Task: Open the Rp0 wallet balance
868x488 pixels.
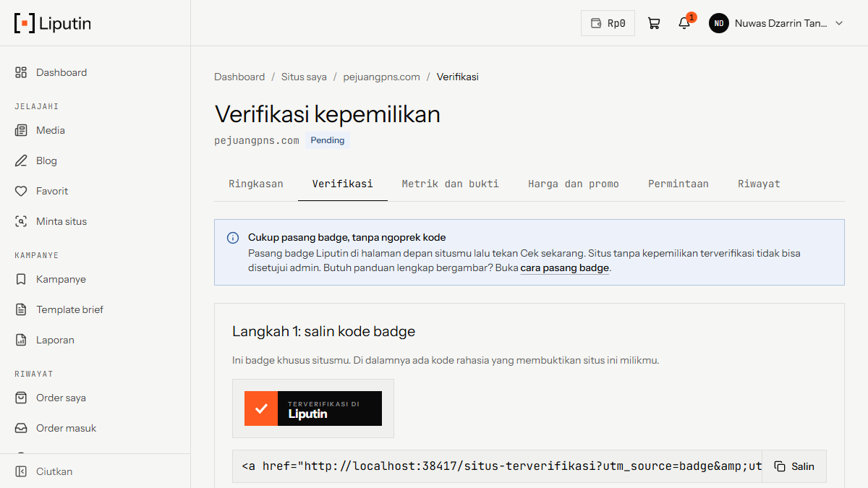Action: (608, 23)
